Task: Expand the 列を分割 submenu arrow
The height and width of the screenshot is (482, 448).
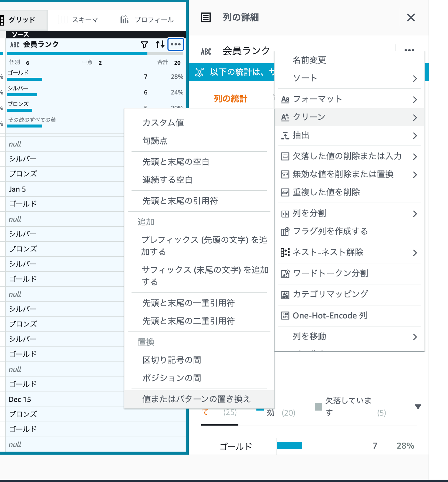Action: click(x=415, y=214)
